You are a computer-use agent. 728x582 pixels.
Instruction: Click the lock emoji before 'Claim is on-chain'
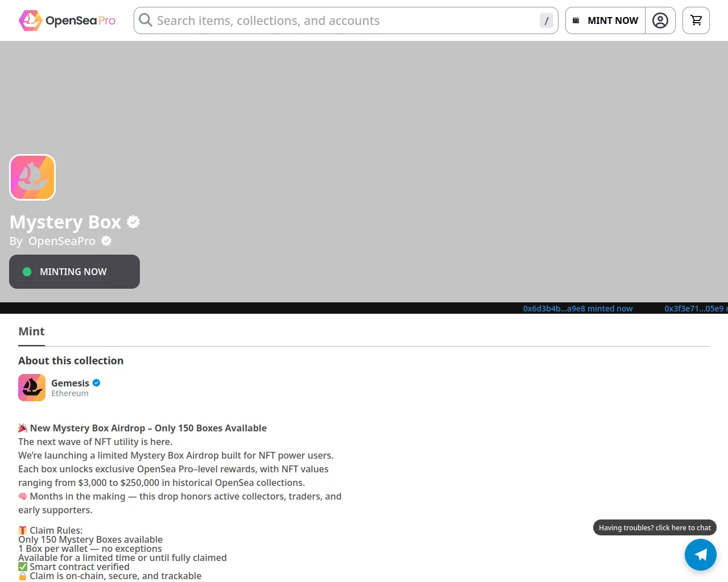pos(23,576)
